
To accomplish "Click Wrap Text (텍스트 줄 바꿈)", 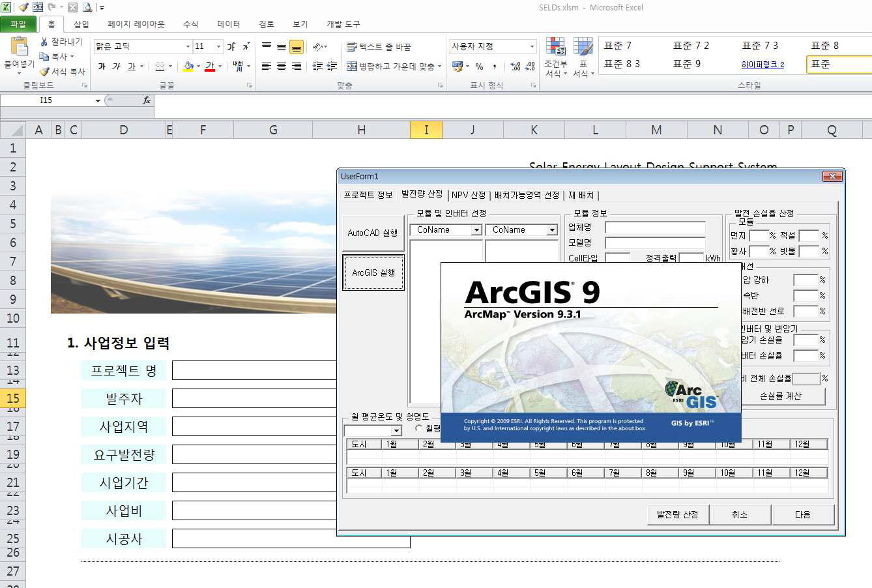I will [379, 47].
